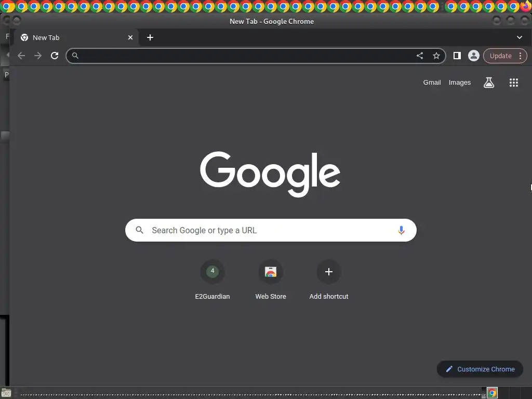
Task: Open the Chrome three-dot menu
Action: click(x=521, y=56)
